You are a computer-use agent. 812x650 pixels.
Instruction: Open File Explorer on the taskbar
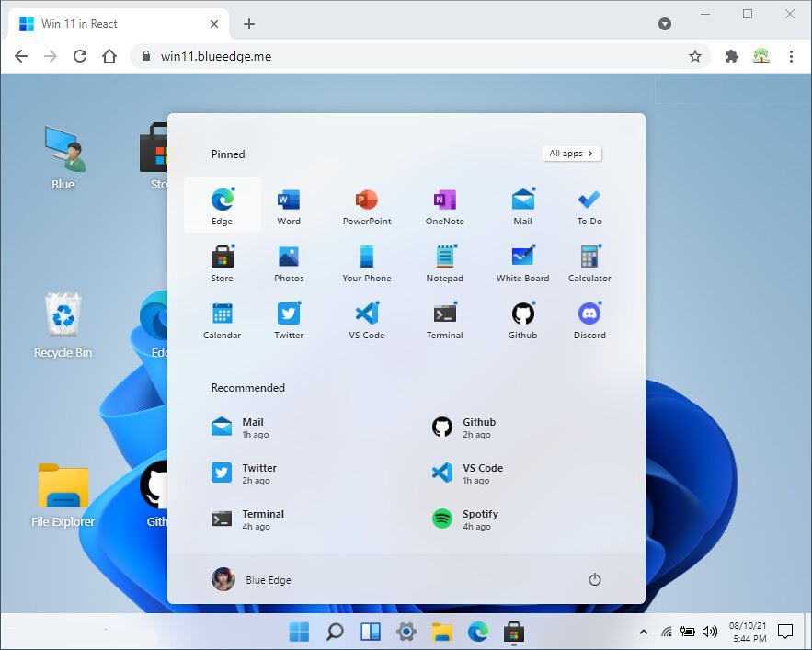coord(442,632)
